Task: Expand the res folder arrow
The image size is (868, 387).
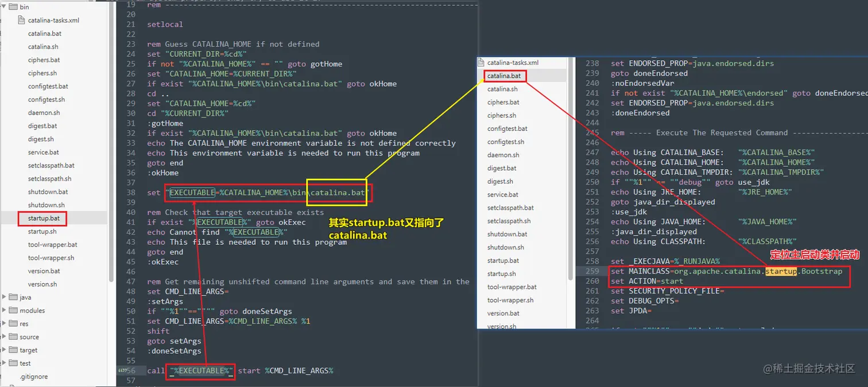Action: point(5,323)
